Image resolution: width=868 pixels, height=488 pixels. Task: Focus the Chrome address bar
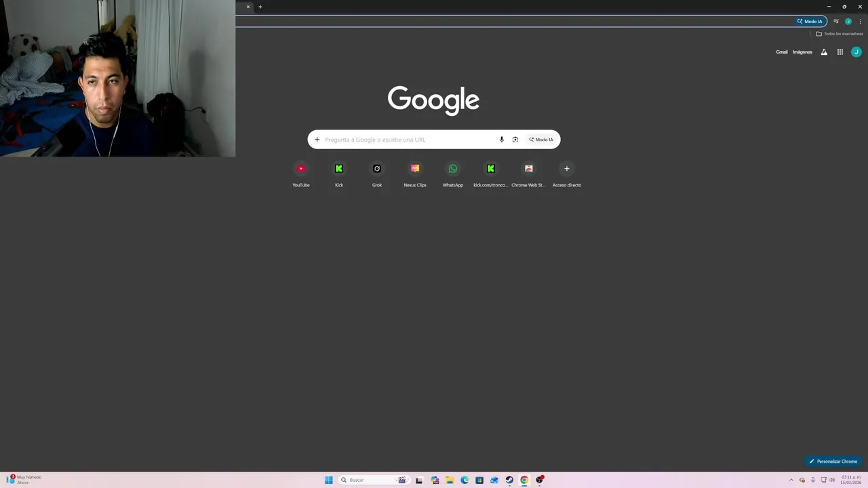(514, 21)
